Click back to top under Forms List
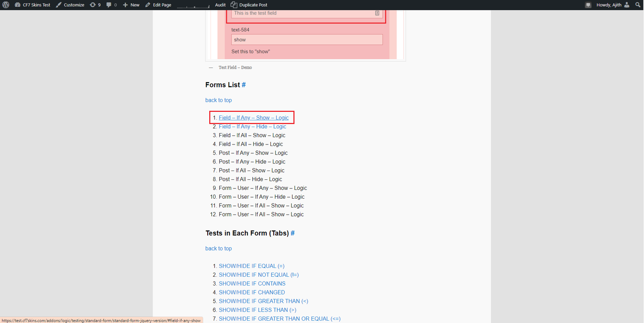This screenshot has width=644, height=323. (219, 100)
